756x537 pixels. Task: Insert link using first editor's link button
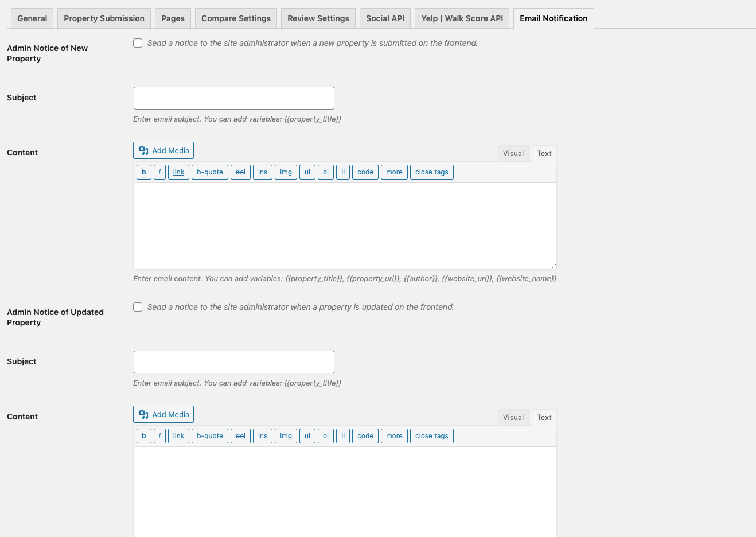(x=178, y=172)
